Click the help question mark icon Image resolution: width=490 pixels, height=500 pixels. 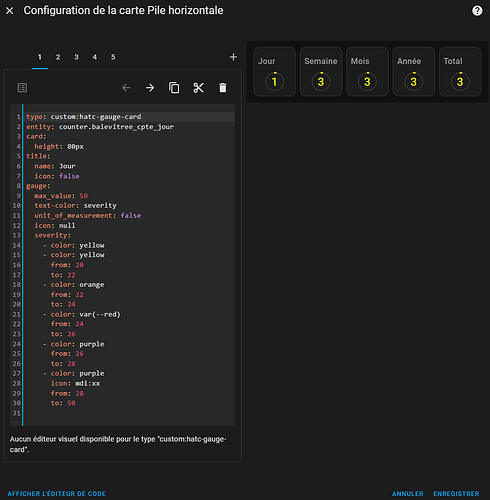point(477,11)
